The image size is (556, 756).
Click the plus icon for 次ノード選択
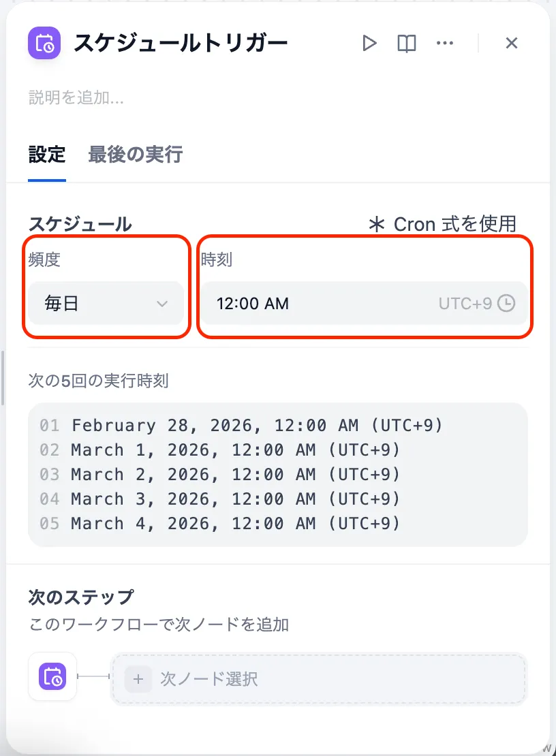pyautogui.click(x=138, y=679)
